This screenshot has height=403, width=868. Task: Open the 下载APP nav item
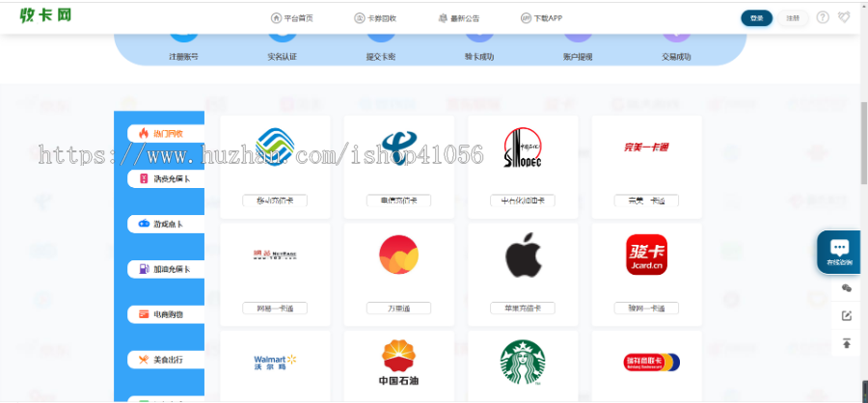click(541, 18)
